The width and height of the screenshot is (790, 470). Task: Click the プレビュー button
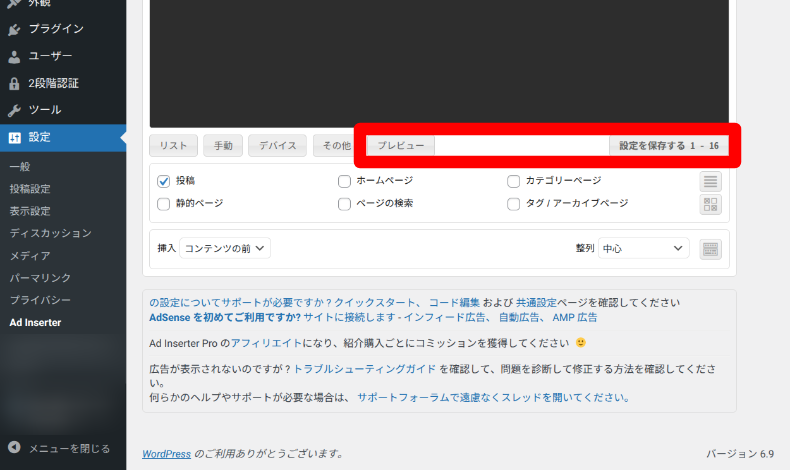(401, 146)
